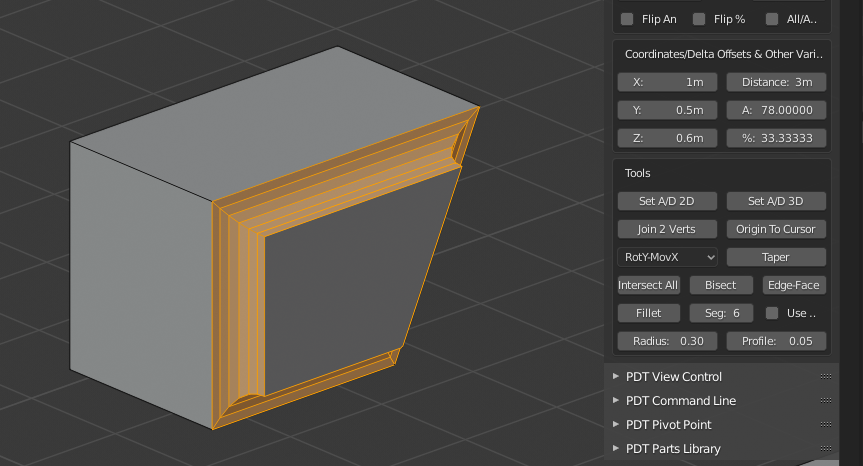
Task: Click the PDT View Control drag grip
Action: pos(825,377)
